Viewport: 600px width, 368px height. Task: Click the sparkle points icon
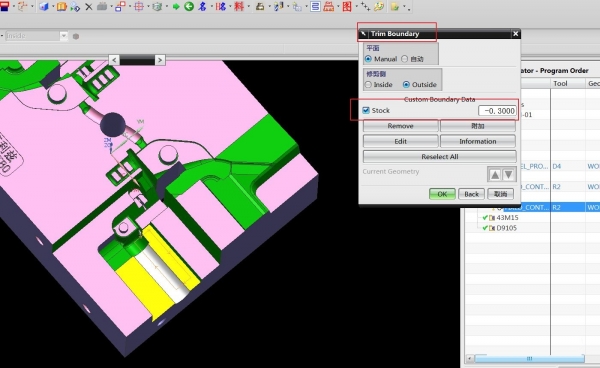[365, 6]
